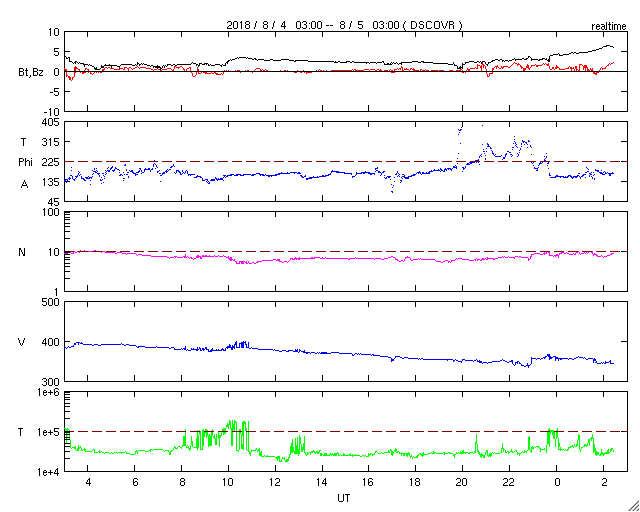Screen dimensions: 640x512
Task: Click the 'T' label beside 1e+5
Action: pos(20,432)
